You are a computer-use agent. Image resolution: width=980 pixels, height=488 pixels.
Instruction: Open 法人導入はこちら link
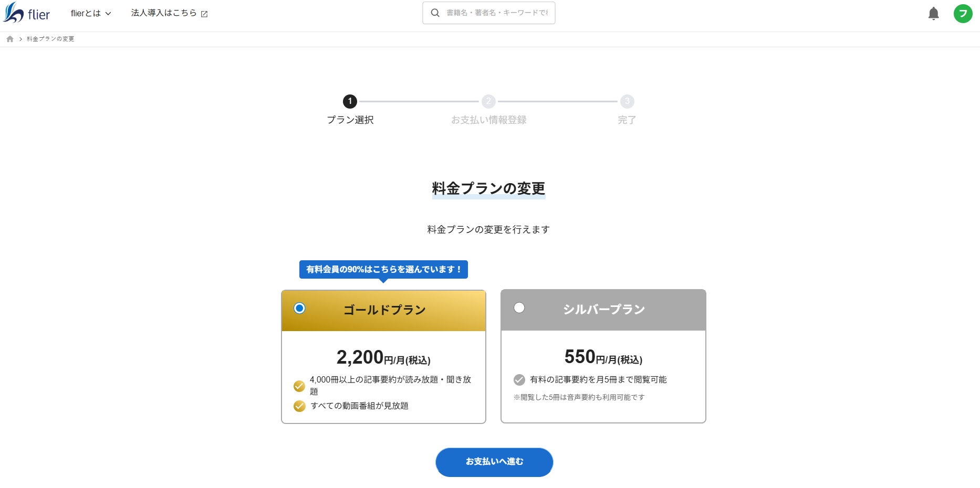[x=163, y=13]
